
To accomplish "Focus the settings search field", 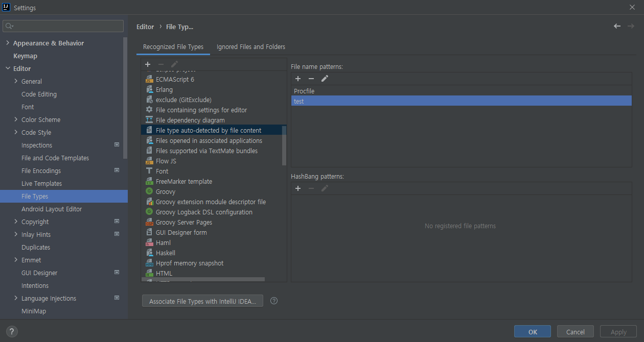I will (63, 26).
